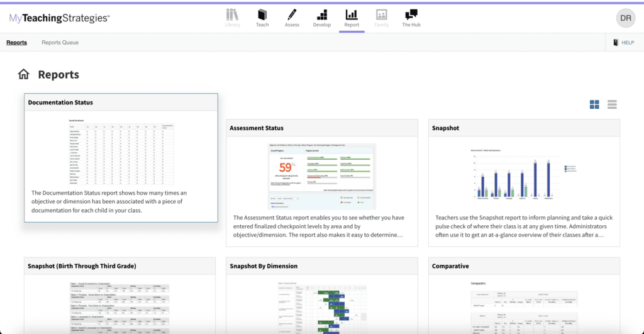Select the Assess pencil icon

[292, 14]
